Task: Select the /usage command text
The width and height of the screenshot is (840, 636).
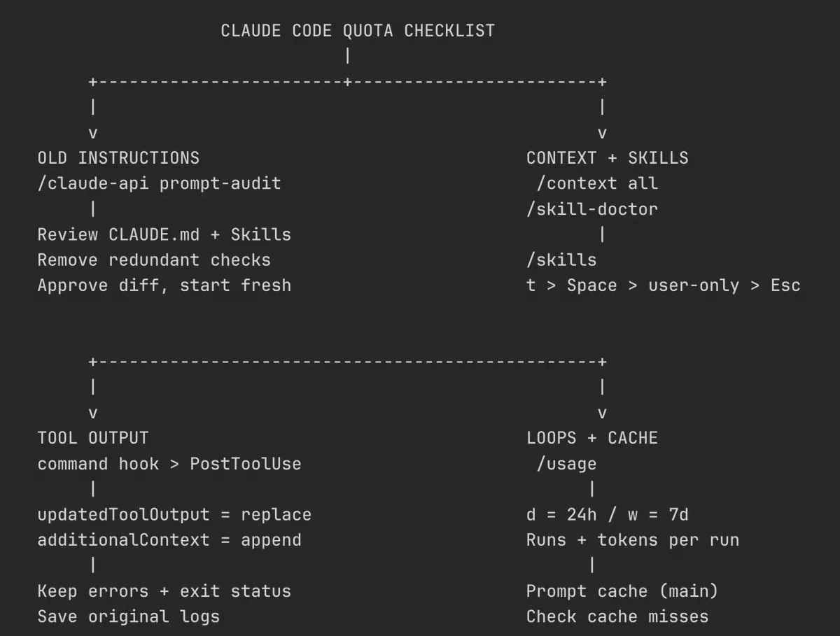Action: click(x=566, y=464)
